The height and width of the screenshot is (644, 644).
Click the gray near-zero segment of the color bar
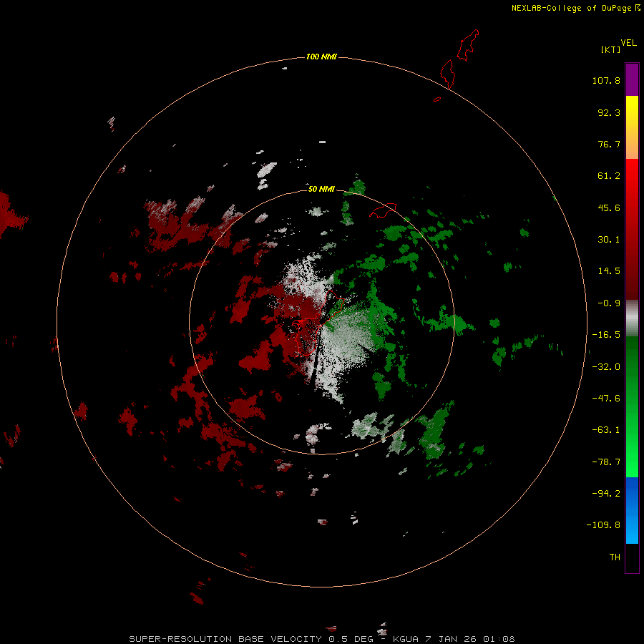(632, 318)
